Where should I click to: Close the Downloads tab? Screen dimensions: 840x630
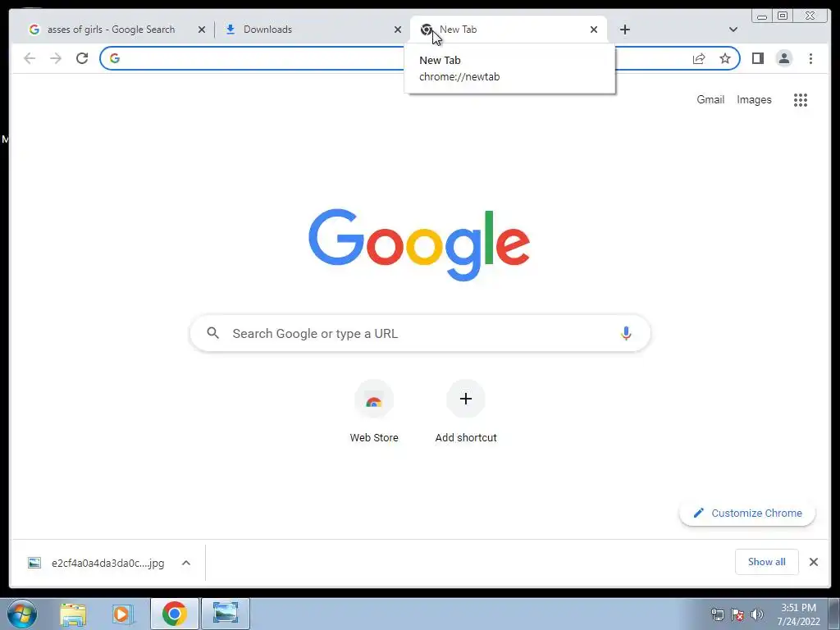pyautogui.click(x=398, y=30)
